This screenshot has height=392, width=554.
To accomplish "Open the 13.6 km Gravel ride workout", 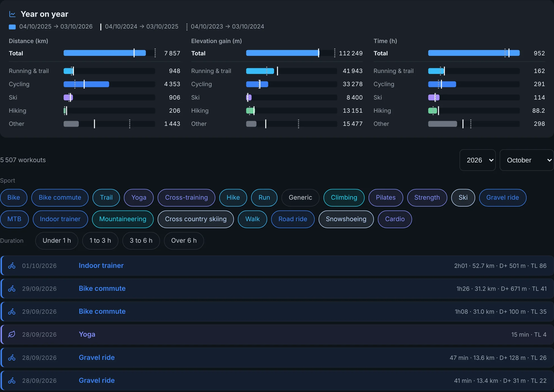I will click(x=277, y=358).
